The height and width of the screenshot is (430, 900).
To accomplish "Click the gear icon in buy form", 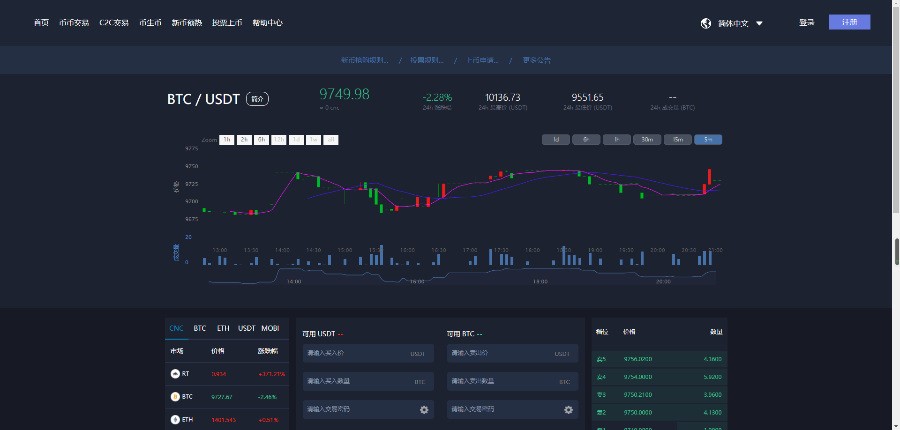I will tap(424, 410).
